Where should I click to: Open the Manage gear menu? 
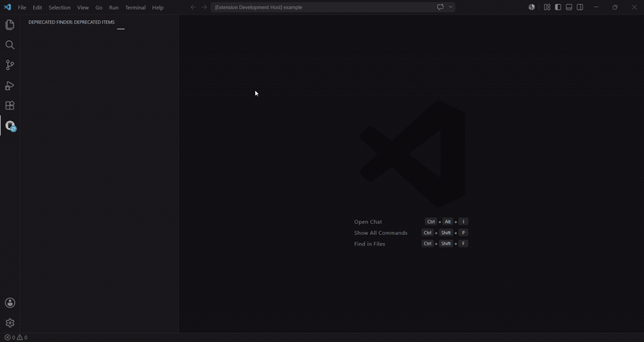pyautogui.click(x=10, y=323)
